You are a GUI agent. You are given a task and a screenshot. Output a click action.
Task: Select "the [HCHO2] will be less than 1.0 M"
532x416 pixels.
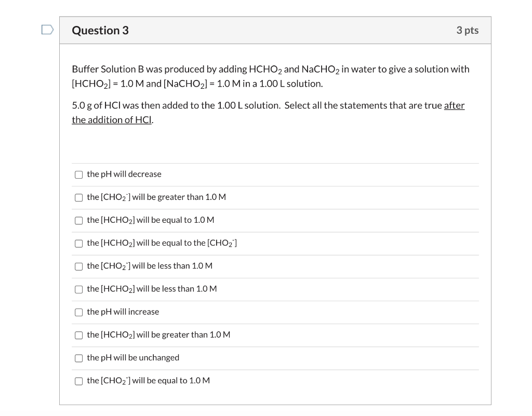click(78, 289)
